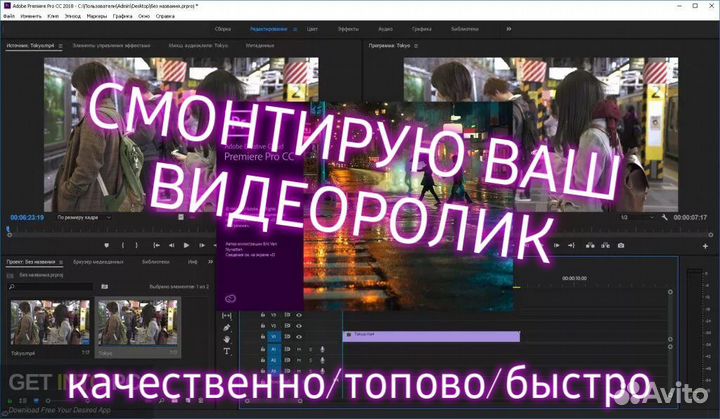
Task: Open the program monitor 1/2 resolution dropdown
Action: point(637,217)
